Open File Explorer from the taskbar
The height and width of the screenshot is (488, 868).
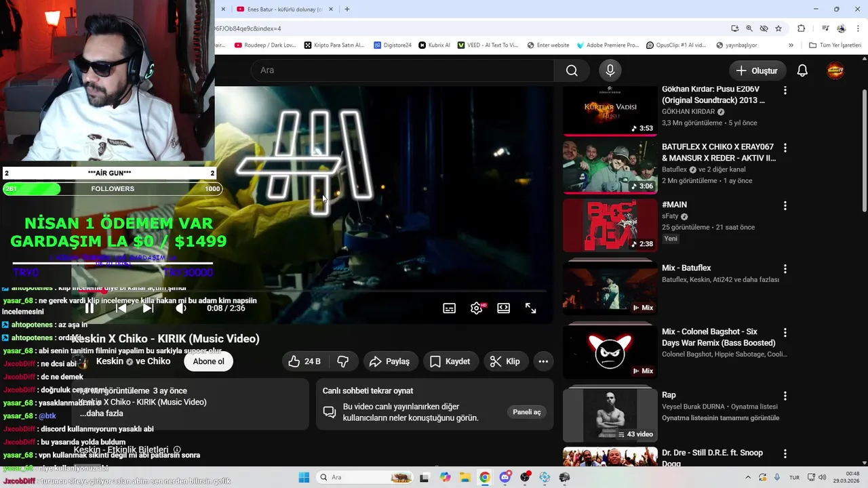tap(465, 477)
